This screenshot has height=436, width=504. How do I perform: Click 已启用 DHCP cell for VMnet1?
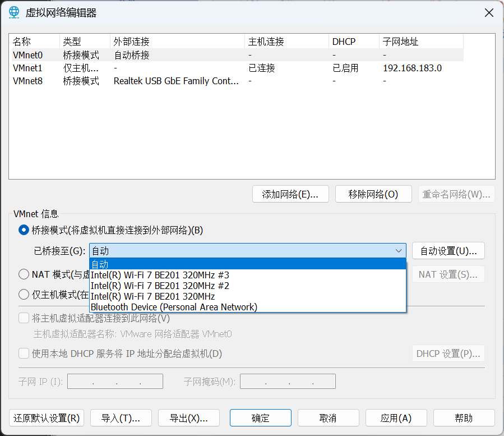click(x=345, y=68)
